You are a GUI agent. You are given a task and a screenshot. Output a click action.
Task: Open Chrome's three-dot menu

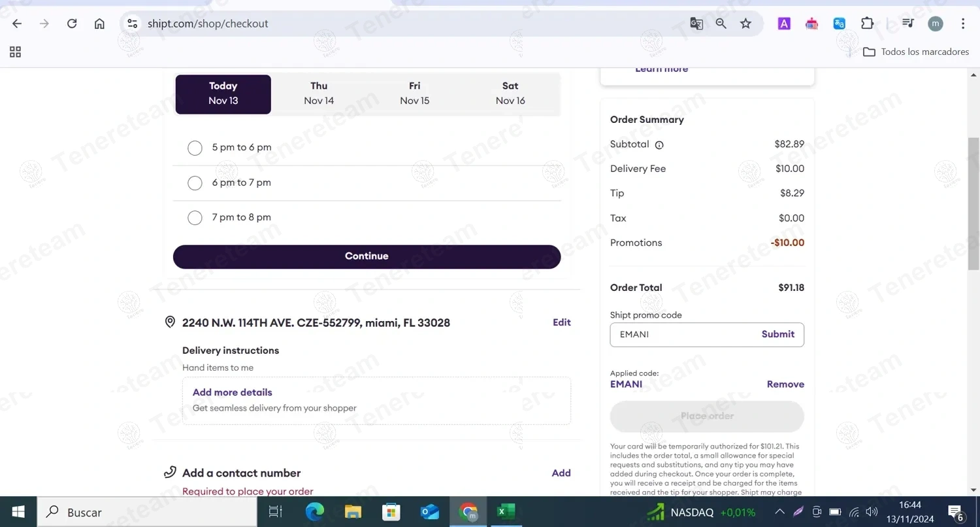coord(962,24)
